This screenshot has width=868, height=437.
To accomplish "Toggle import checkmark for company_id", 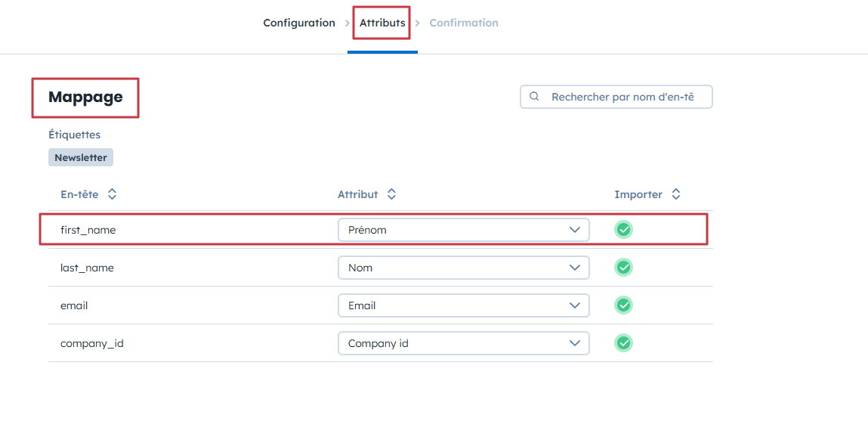I will pyautogui.click(x=623, y=343).
